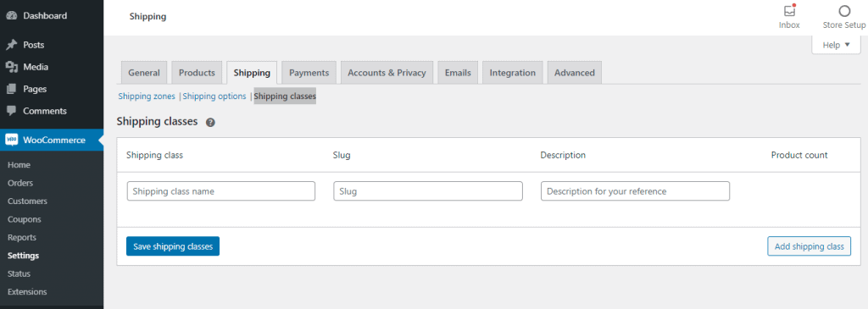Click the WooCommerce logo icon
868x309 pixels.
click(12, 140)
